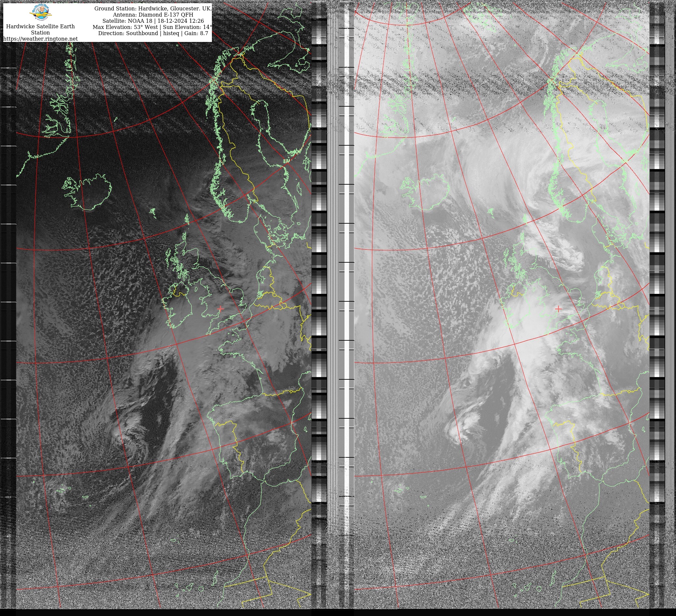This screenshot has width=676, height=616.
Task: Click the Phobic Flyer airplane logo
Action: coord(41,13)
